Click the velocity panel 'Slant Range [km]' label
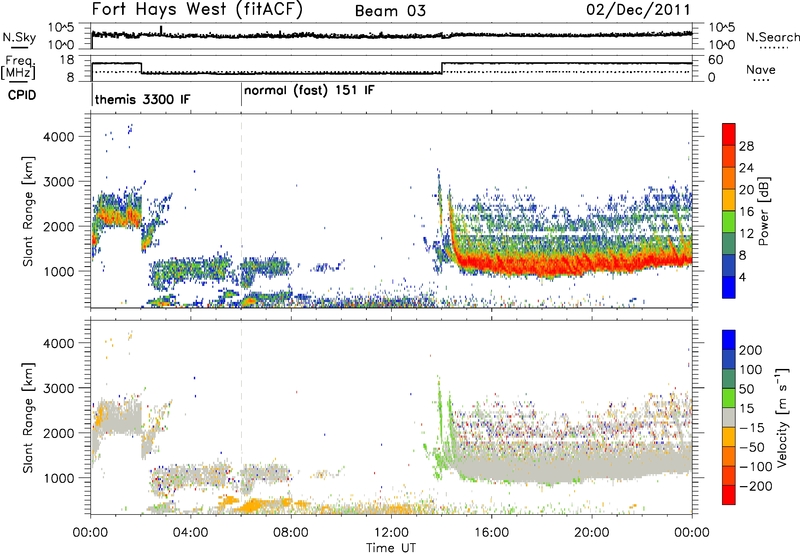The image size is (800, 554). pos(28,417)
